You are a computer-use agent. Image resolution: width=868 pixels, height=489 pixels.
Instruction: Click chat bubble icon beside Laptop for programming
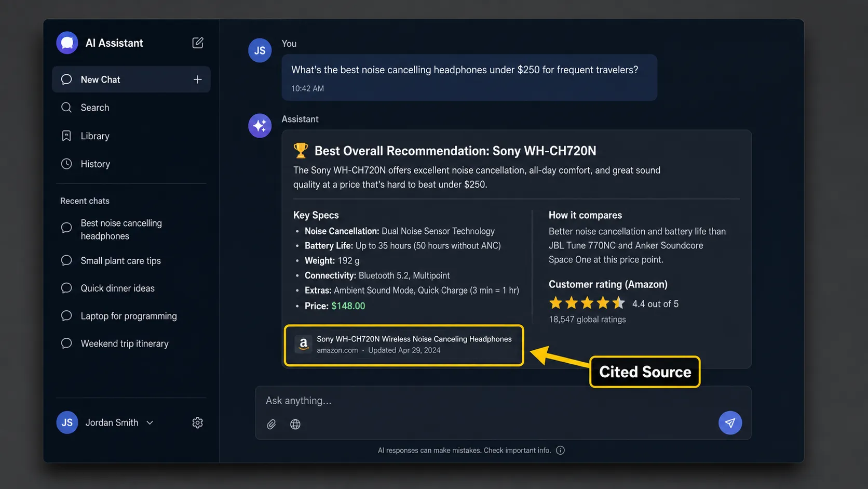click(66, 316)
